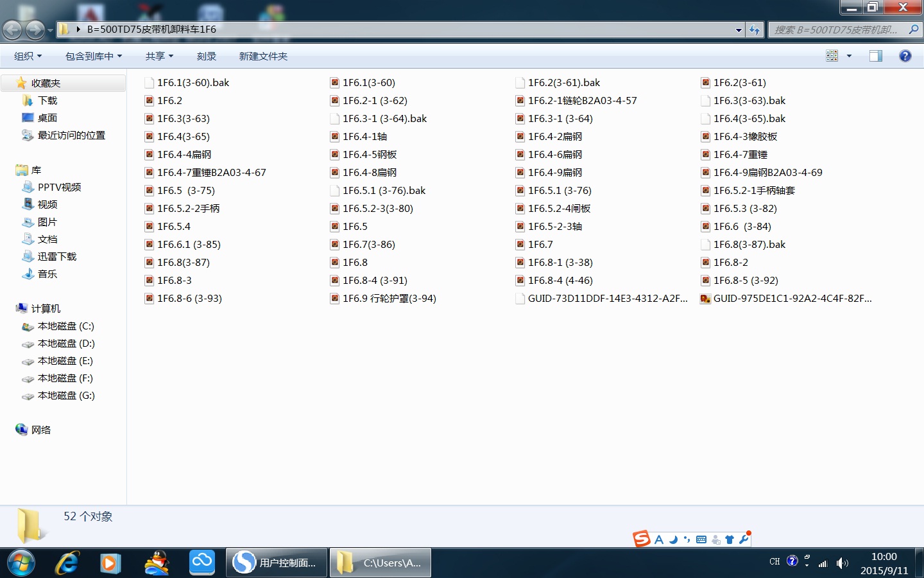The image size is (924, 578).
Task: Click the icon of file 1F6.8-5 (3-92)
Action: [x=706, y=280]
